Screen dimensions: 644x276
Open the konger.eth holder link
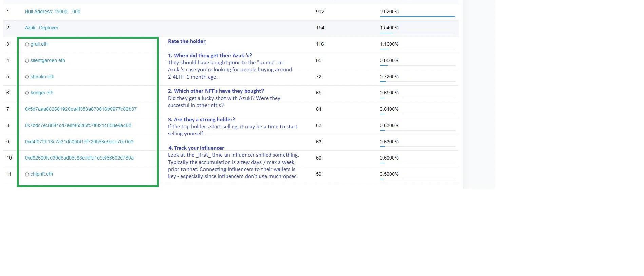pos(42,93)
